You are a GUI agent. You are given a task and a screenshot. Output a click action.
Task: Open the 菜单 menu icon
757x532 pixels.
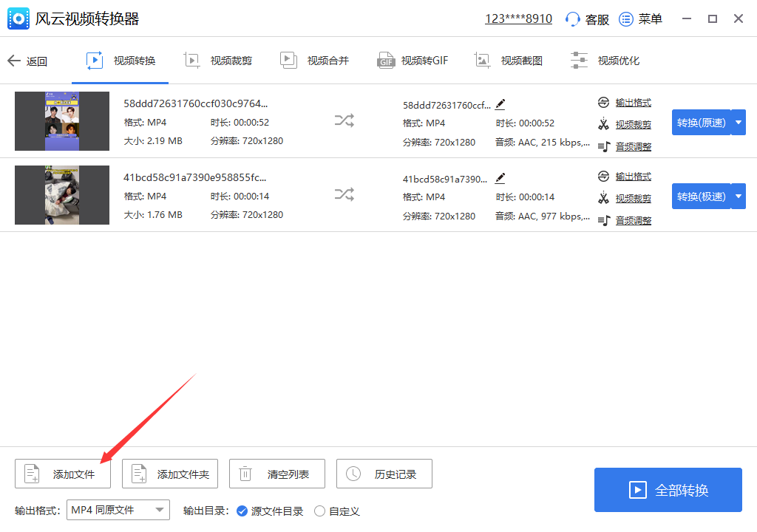[625, 19]
